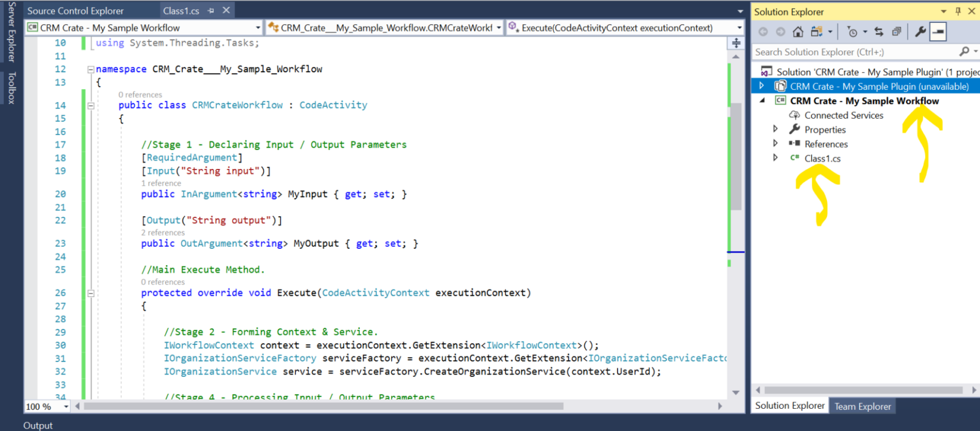Click inside the Search Solution Explorer field
The height and width of the screenshot is (431, 980).
(854, 52)
